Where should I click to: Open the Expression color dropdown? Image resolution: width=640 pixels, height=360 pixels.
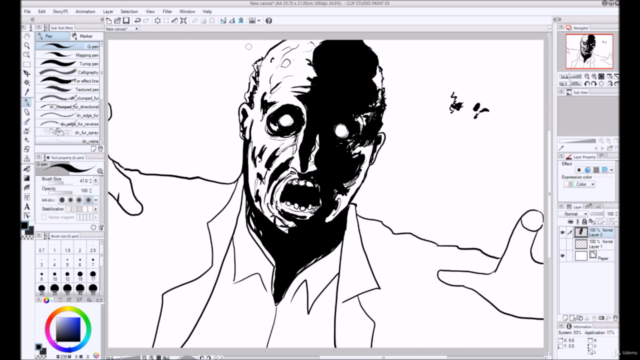[x=580, y=184]
